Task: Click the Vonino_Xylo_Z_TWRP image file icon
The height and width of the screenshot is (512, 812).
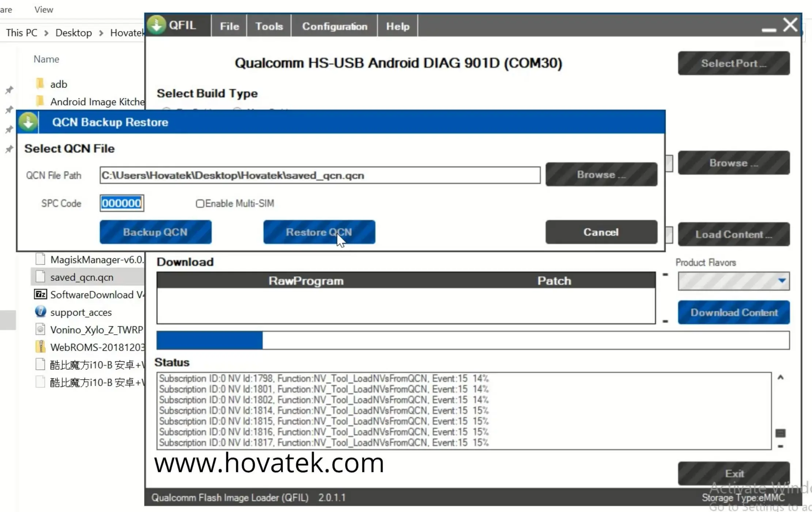Action: [x=40, y=329]
